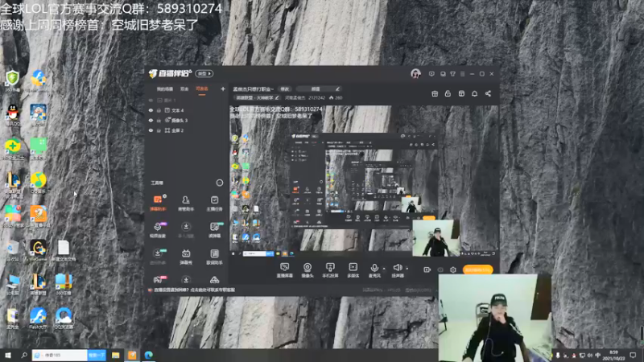The width and height of the screenshot is (644, 362).
Task: Open the main menu hamburger icon
Action: 462,74
